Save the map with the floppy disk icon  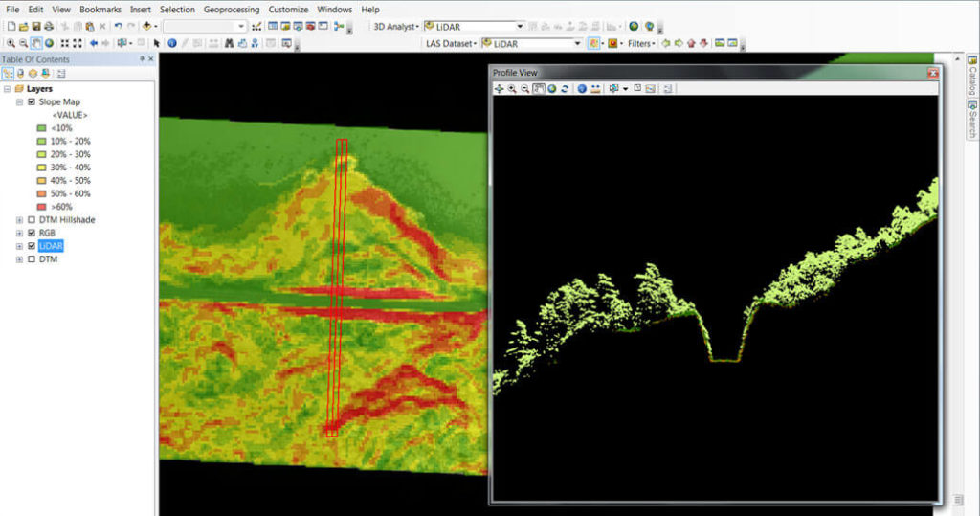click(x=36, y=26)
